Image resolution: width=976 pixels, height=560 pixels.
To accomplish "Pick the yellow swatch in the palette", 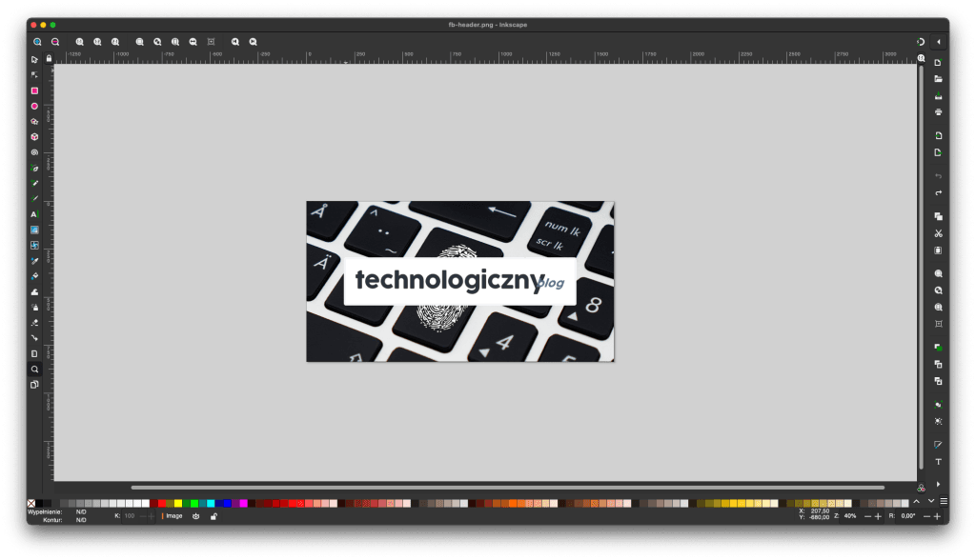I will coord(178,503).
